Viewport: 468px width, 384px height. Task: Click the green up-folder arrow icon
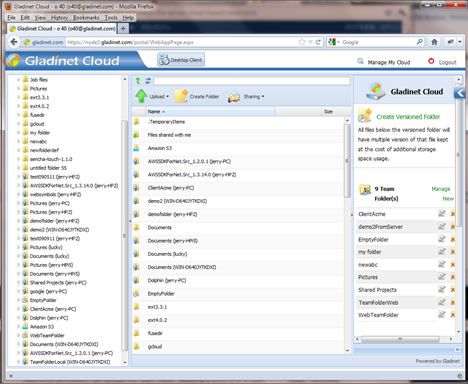click(x=138, y=81)
